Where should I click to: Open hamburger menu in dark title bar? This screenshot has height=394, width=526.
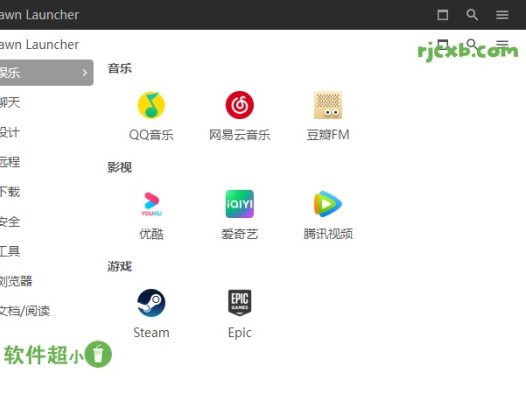pyautogui.click(x=502, y=15)
